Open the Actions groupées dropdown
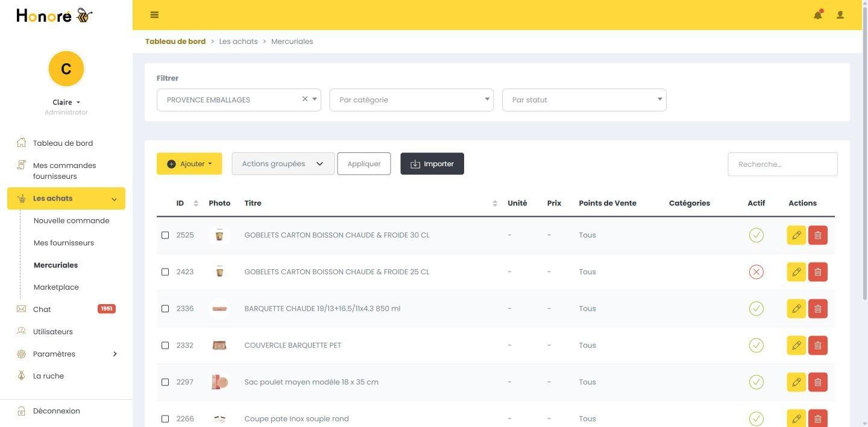The image size is (868, 427). point(283,164)
